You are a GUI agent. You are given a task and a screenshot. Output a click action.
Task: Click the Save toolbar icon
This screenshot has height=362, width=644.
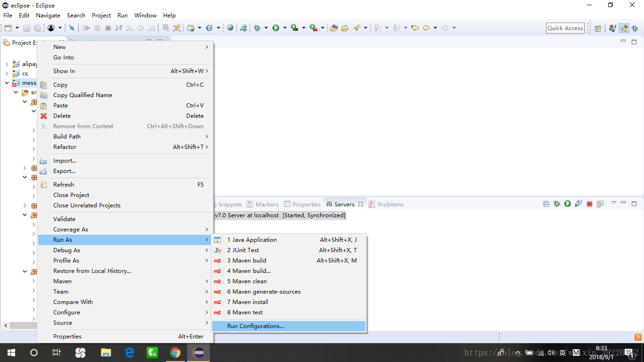coord(27,28)
